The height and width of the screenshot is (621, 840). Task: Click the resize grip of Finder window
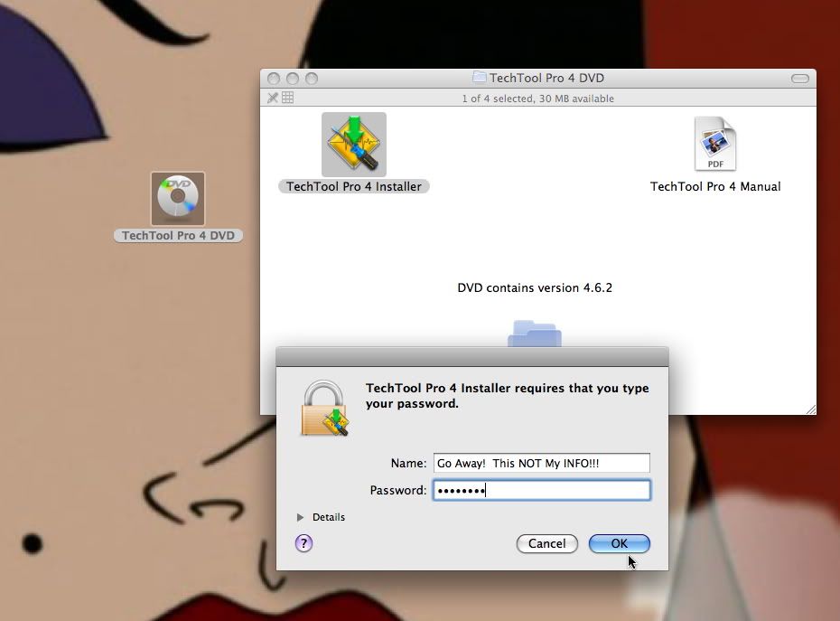[811, 409]
